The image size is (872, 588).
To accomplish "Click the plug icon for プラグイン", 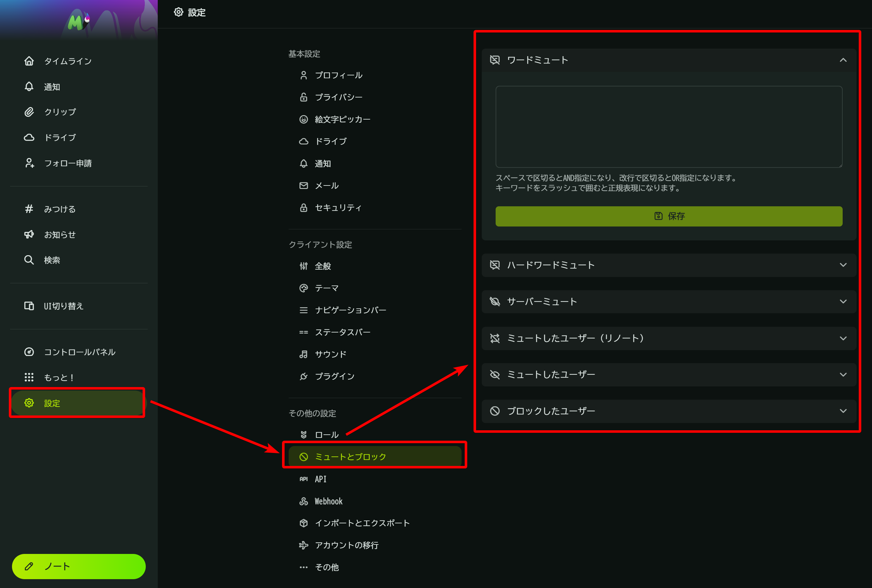I will tap(303, 376).
